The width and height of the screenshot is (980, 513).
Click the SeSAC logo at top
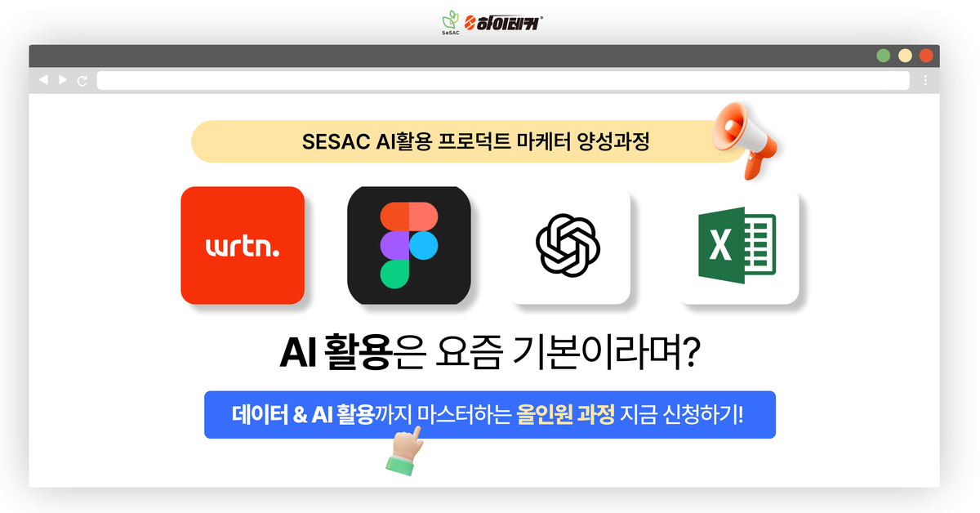click(451, 23)
